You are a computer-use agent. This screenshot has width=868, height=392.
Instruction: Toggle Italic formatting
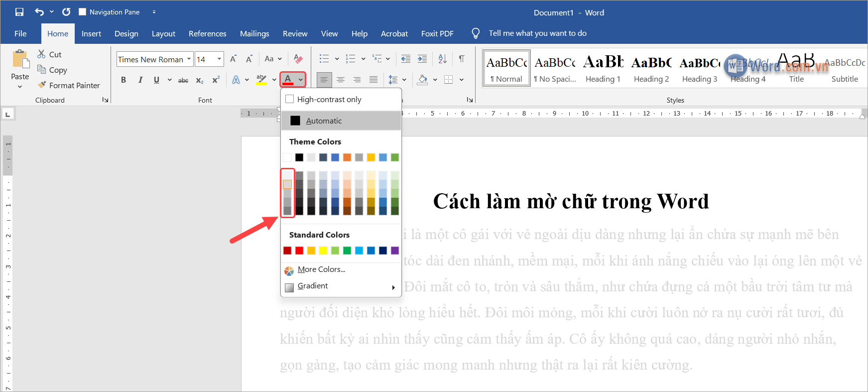(140, 80)
